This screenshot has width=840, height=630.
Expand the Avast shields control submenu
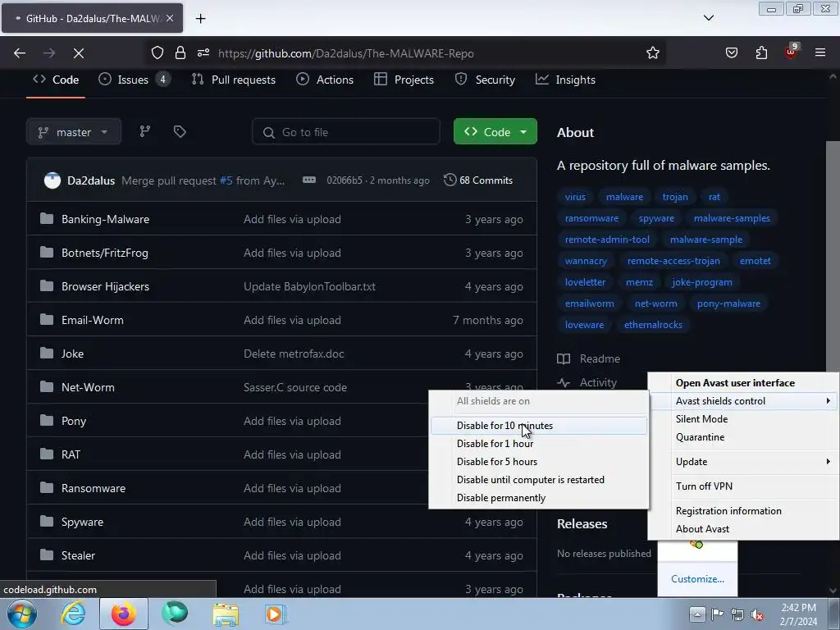(743, 401)
